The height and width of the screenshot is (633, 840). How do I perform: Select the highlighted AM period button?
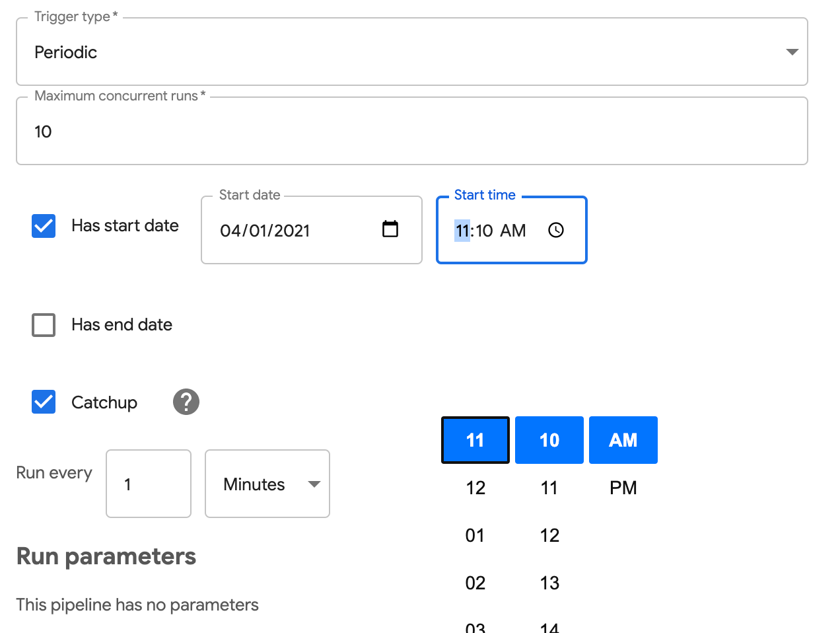tap(623, 440)
